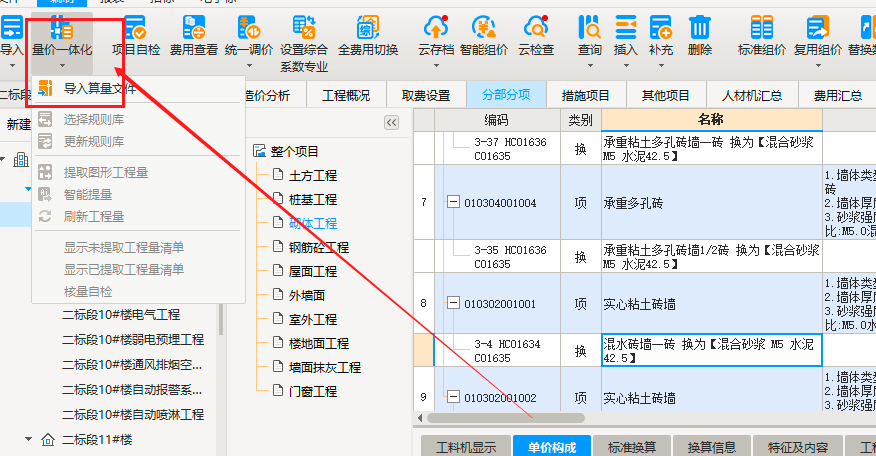Switch to 措施项目 tab

point(585,96)
